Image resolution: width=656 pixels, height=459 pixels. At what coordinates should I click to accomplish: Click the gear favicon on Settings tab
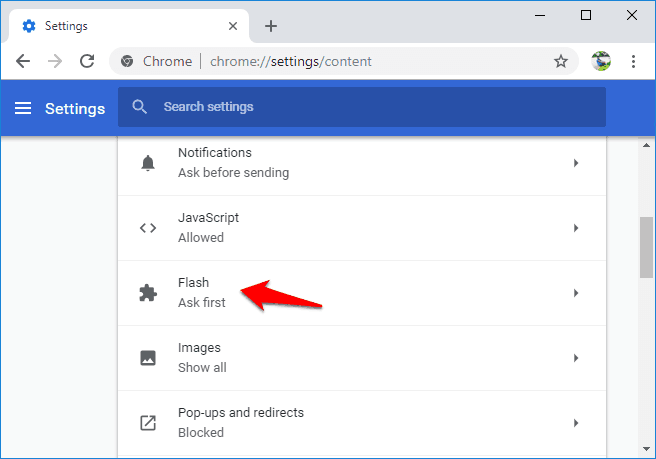(29, 26)
